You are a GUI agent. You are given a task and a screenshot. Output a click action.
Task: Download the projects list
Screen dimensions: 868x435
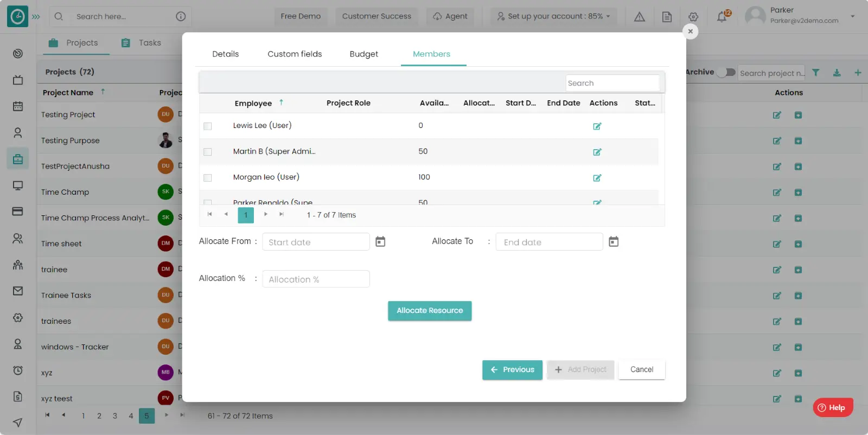837,72
